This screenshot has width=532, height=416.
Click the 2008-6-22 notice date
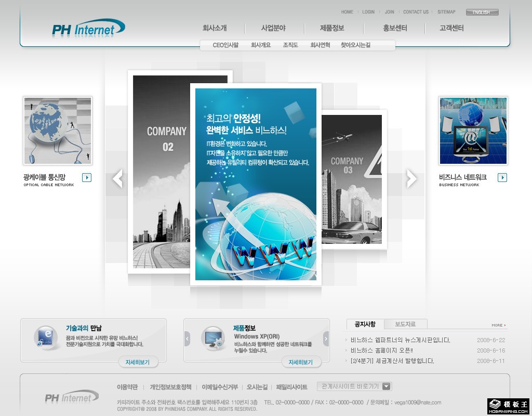[x=491, y=340]
